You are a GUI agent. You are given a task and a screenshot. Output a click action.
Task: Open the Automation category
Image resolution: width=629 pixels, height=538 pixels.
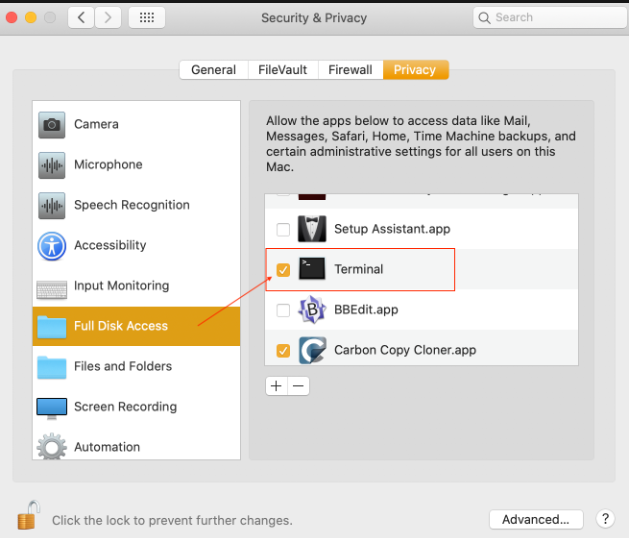coord(136,446)
